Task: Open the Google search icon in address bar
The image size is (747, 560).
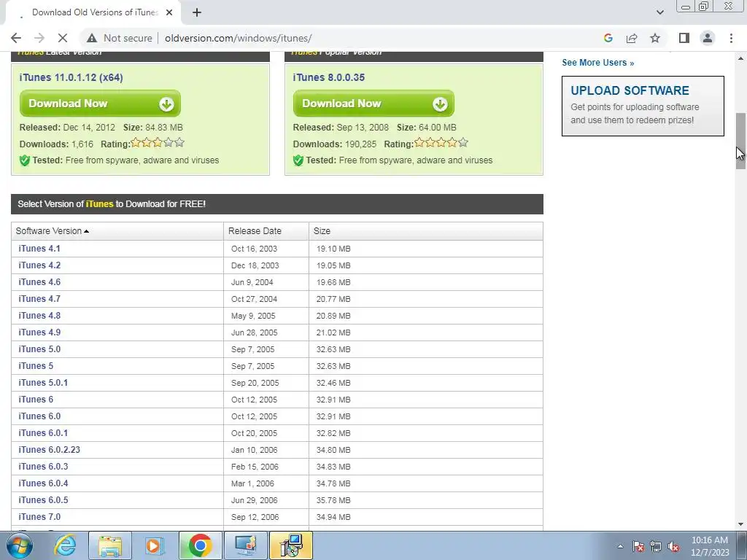Action: coord(608,38)
